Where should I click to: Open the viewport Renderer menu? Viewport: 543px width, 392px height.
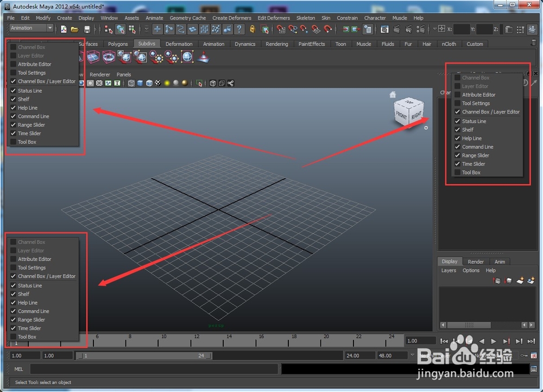tap(100, 74)
